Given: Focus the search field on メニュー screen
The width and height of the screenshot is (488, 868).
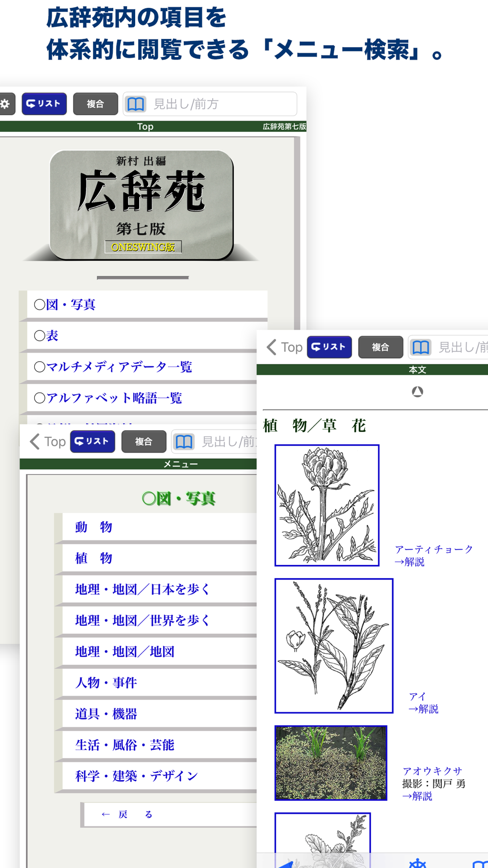Looking at the screenshot, I should click(x=214, y=442).
